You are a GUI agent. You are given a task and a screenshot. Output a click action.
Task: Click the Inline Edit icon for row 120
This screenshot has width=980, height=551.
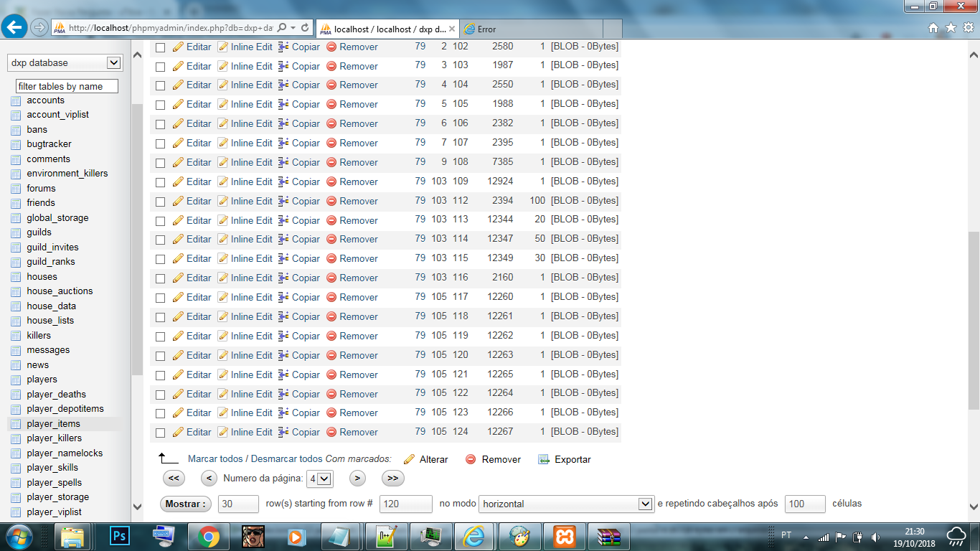(223, 355)
